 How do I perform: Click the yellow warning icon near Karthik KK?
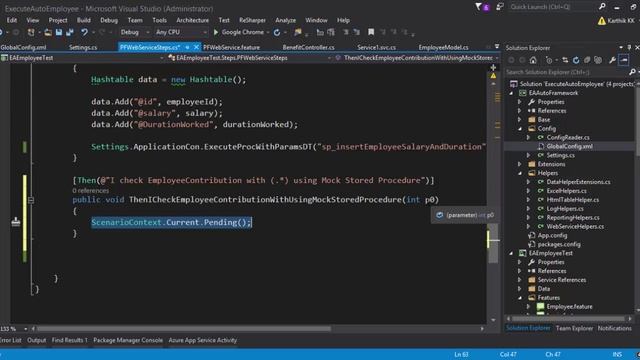click(602, 20)
